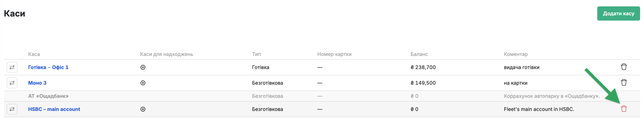Screen dimensions: 644x120
Task: Click the Каса column header
Action: 34,54
